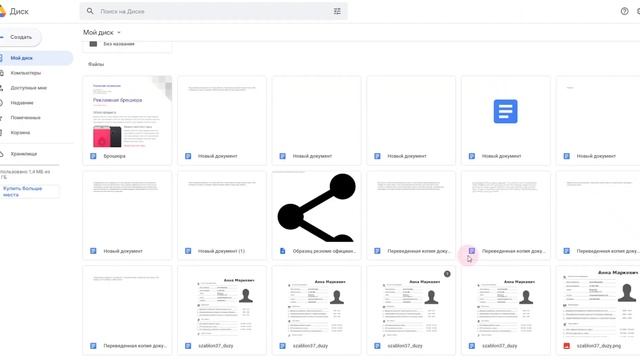Click the Google Drive logo

click(2, 11)
